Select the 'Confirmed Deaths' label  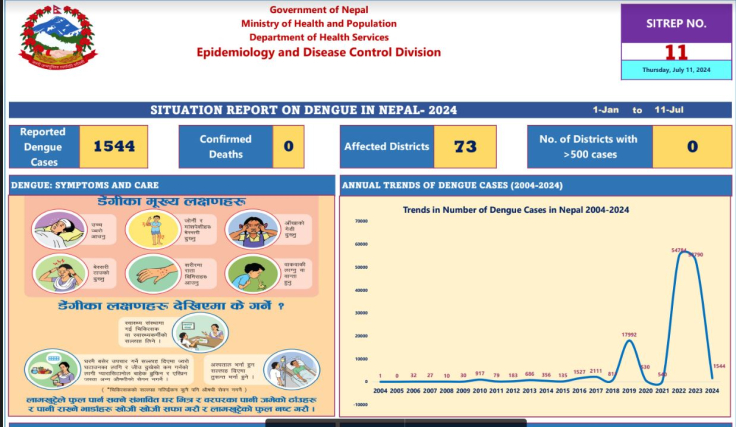(x=226, y=146)
